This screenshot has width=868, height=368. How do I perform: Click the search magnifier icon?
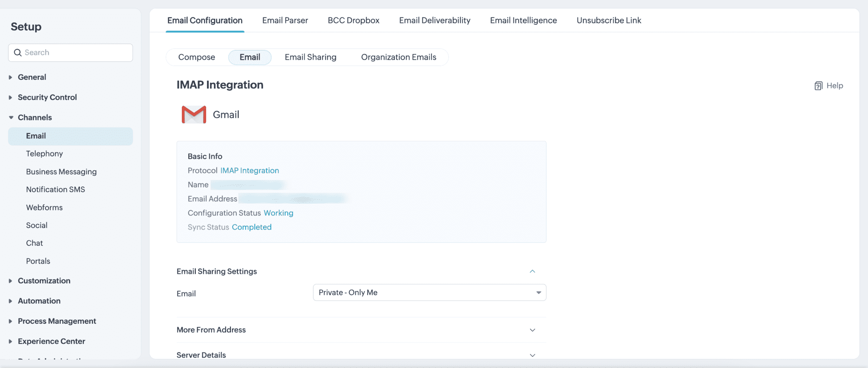pos(18,52)
